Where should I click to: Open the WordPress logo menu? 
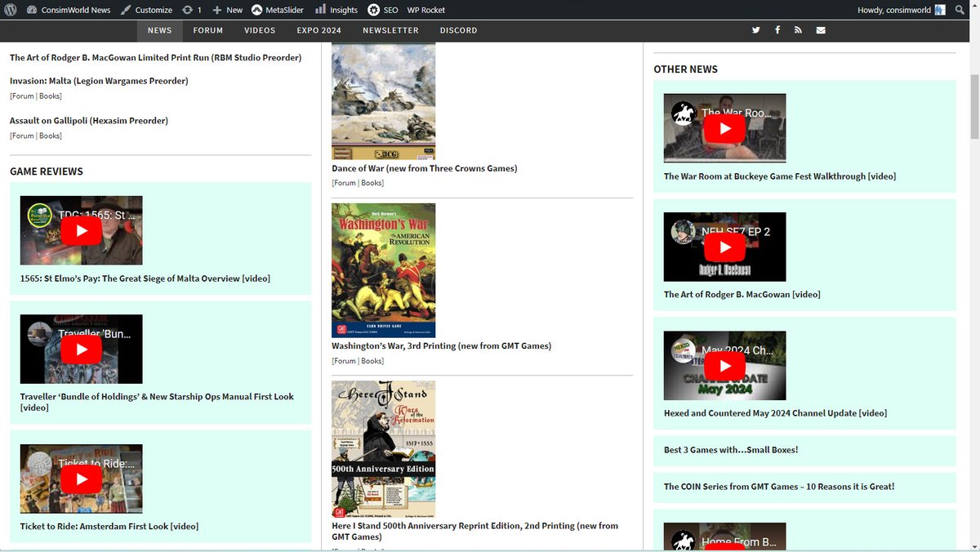[x=10, y=10]
